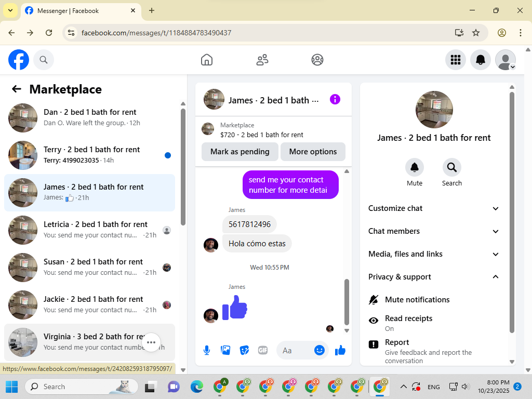The height and width of the screenshot is (399, 532).
Task: Open the GIF picker icon
Action: pyautogui.click(x=263, y=350)
